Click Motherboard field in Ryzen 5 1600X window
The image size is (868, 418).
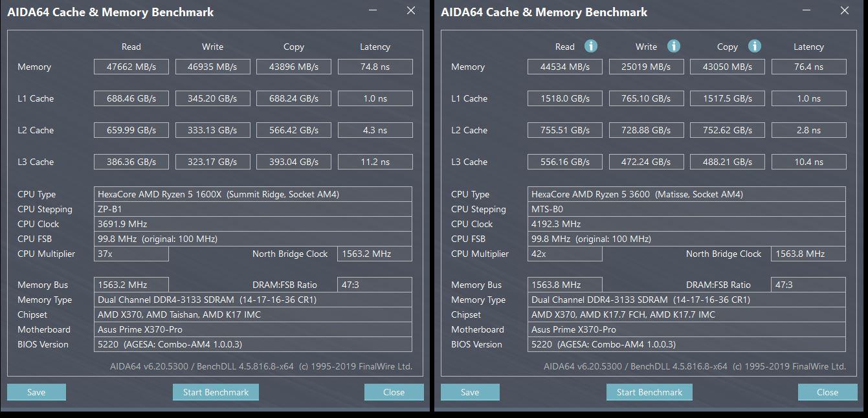point(253,329)
